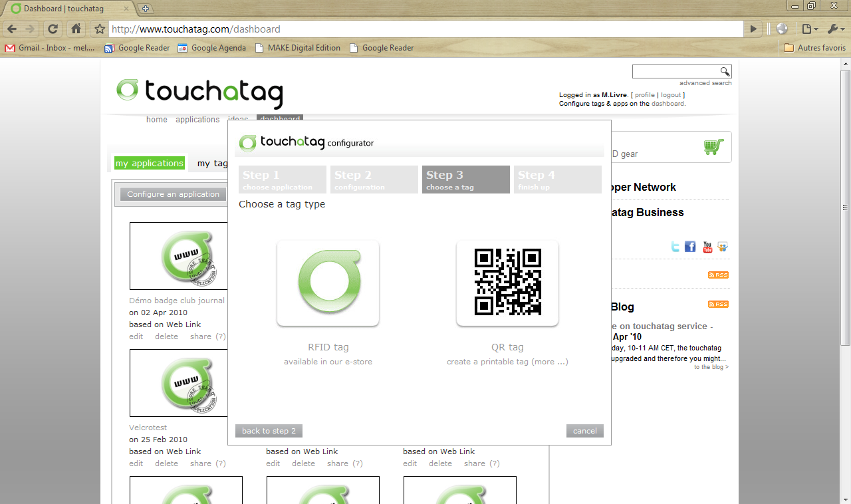Click the page's vertical scrollbar thumb
The image size is (851, 504).
point(844,206)
